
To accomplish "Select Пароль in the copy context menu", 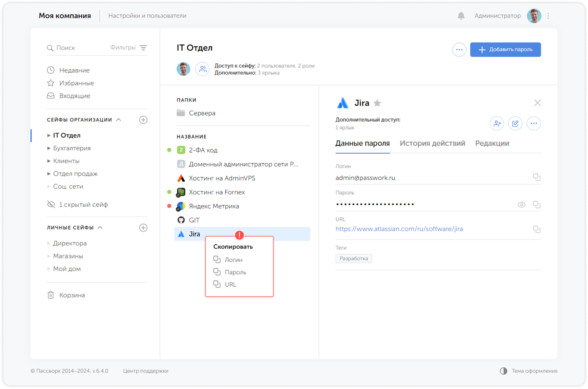I will (x=235, y=272).
